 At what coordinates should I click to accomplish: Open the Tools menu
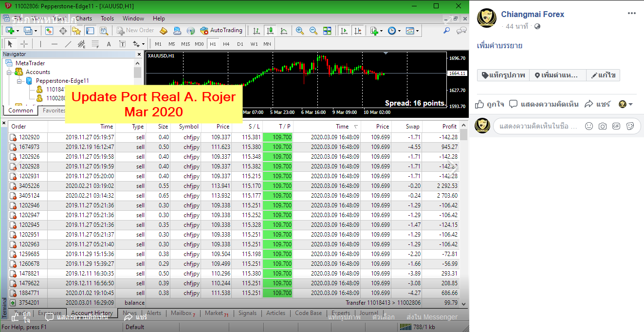click(108, 18)
